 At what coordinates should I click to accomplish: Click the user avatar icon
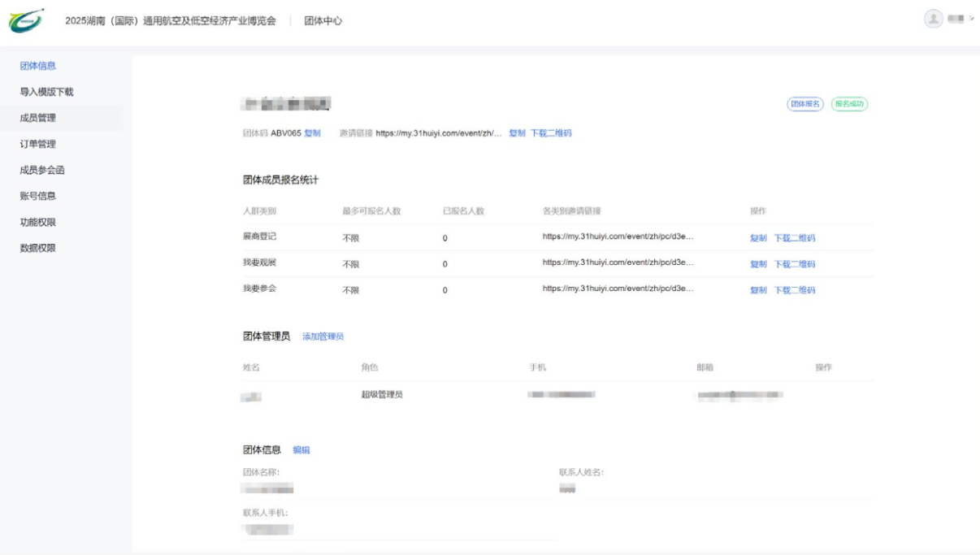click(934, 19)
